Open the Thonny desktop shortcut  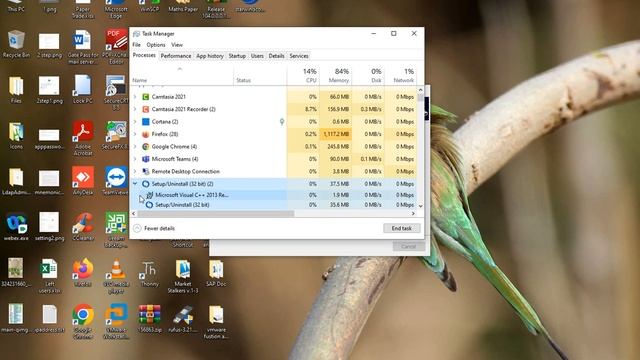tap(149, 269)
